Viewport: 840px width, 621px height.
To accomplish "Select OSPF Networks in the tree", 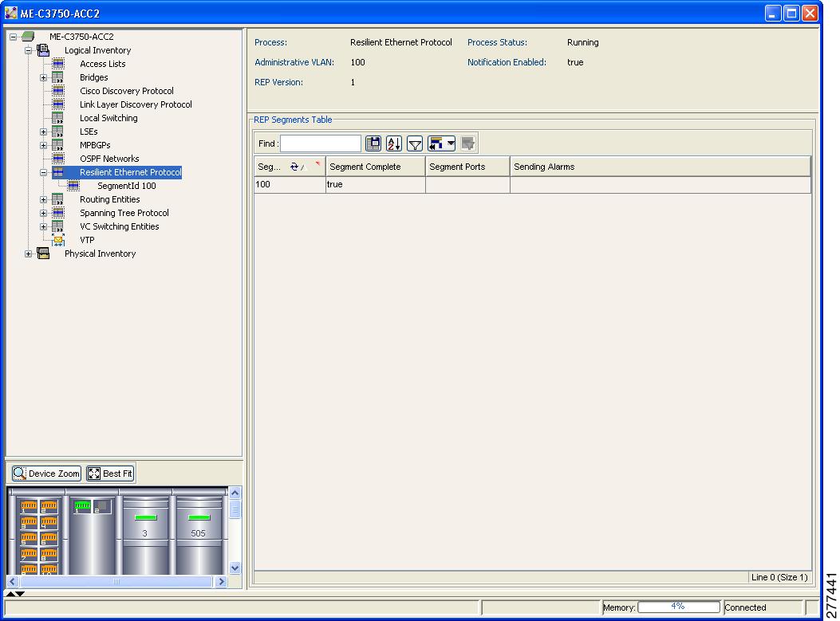I will pyautogui.click(x=109, y=159).
